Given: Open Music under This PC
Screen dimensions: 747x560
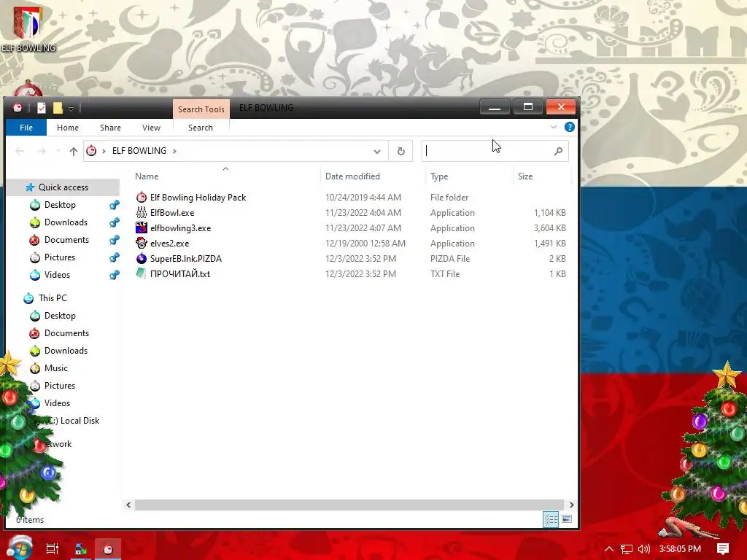Looking at the screenshot, I should (56, 368).
